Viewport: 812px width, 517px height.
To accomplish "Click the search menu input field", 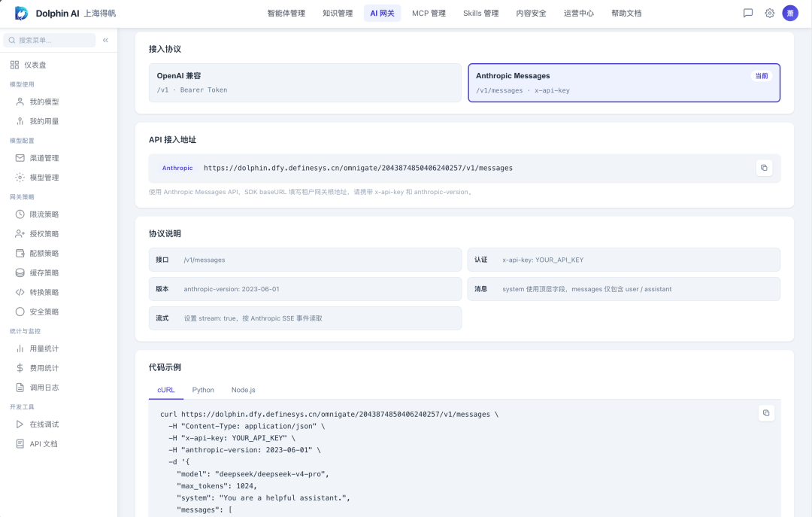I will 50,40.
